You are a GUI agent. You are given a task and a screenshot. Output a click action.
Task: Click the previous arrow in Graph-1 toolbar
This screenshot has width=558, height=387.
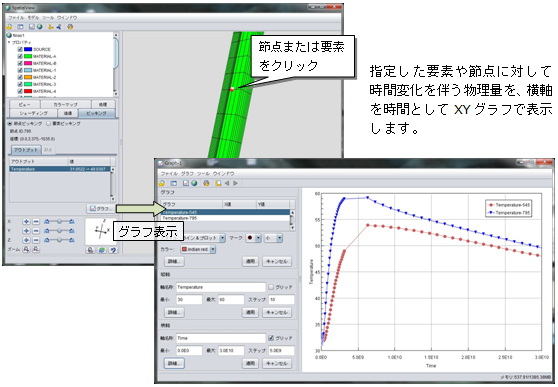pyautogui.click(x=227, y=183)
